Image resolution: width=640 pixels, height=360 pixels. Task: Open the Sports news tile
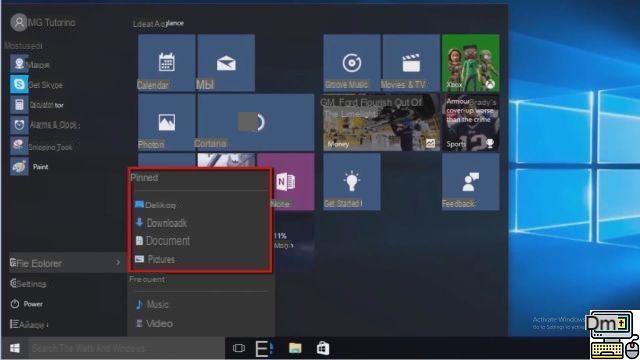tap(471, 122)
